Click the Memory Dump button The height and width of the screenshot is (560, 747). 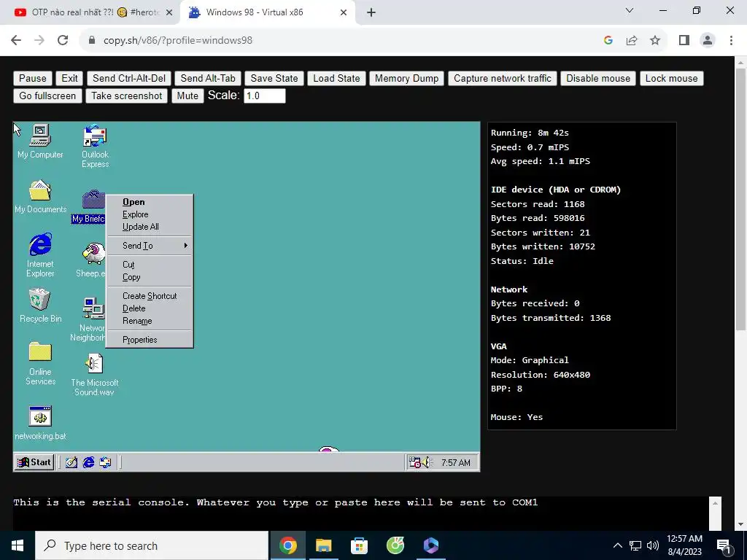tap(407, 79)
